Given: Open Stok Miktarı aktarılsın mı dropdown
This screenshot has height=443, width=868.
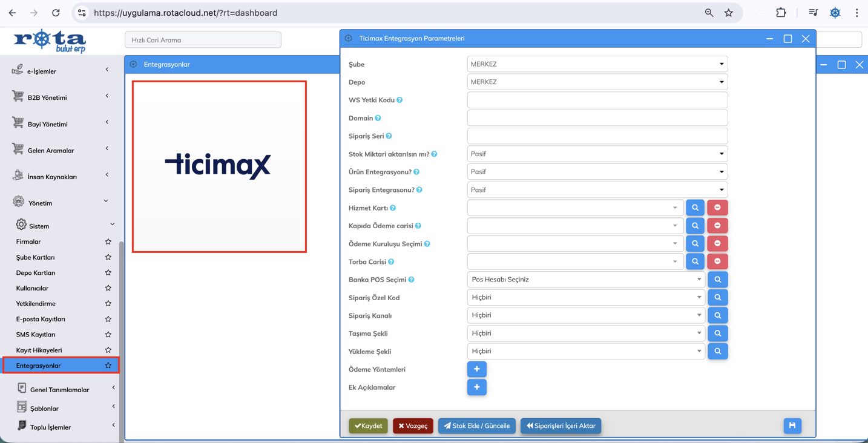Looking at the screenshot, I should (x=597, y=154).
